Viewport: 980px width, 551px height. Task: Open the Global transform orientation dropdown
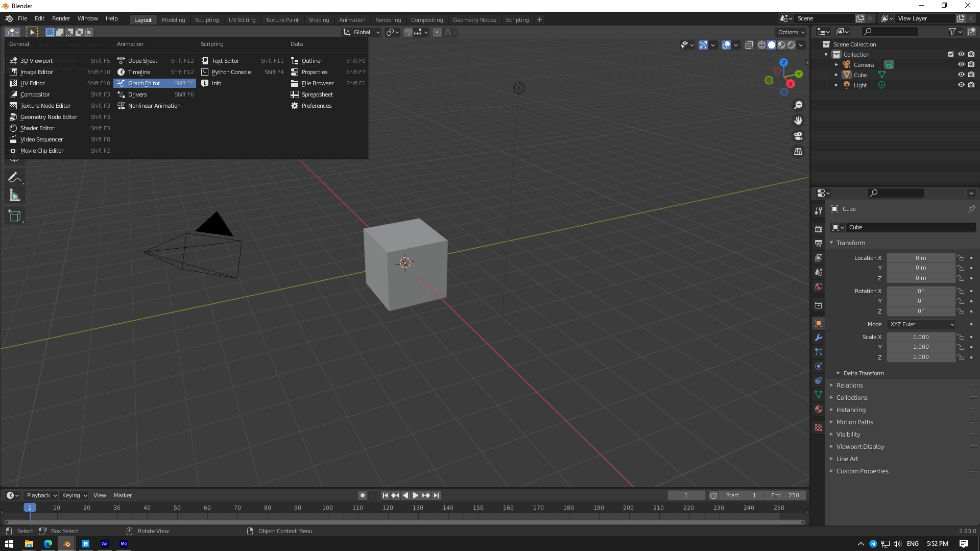[362, 32]
